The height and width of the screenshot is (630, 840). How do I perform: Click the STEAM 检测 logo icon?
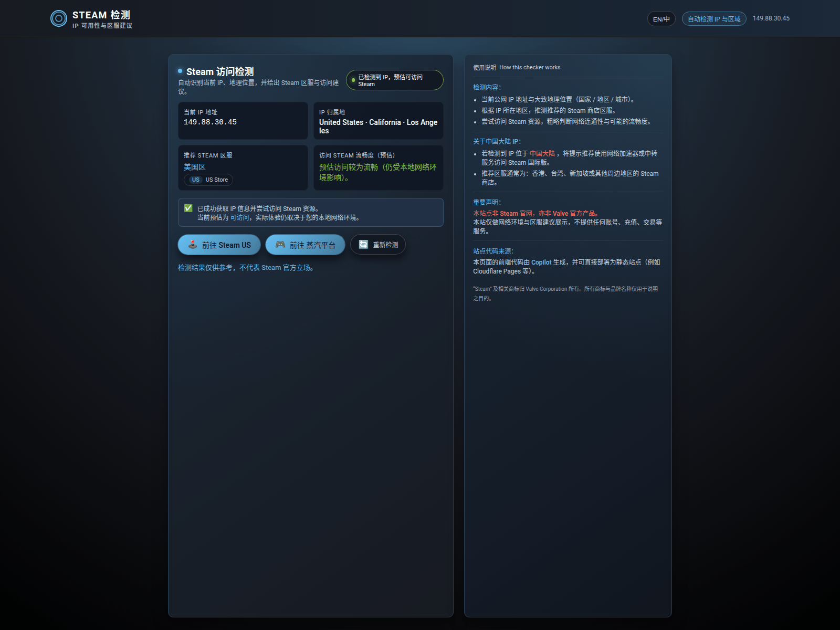pyautogui.click(x=58, y=18)
